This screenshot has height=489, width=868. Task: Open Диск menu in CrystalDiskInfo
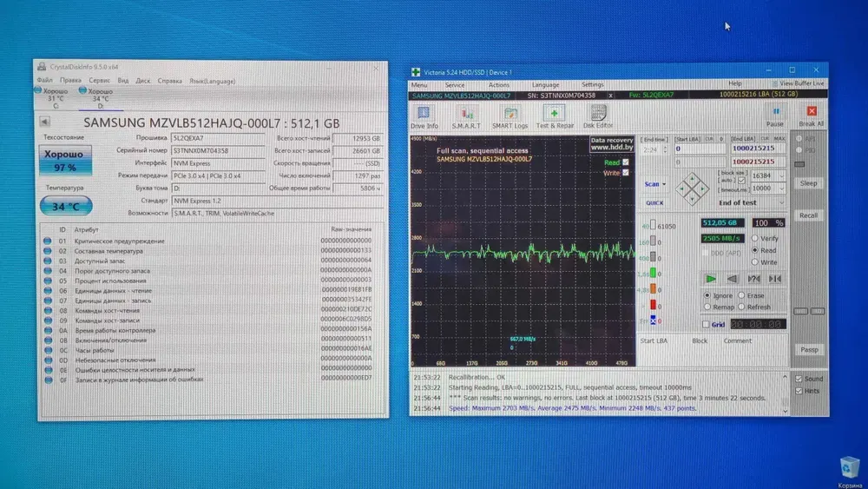point(143,80)
